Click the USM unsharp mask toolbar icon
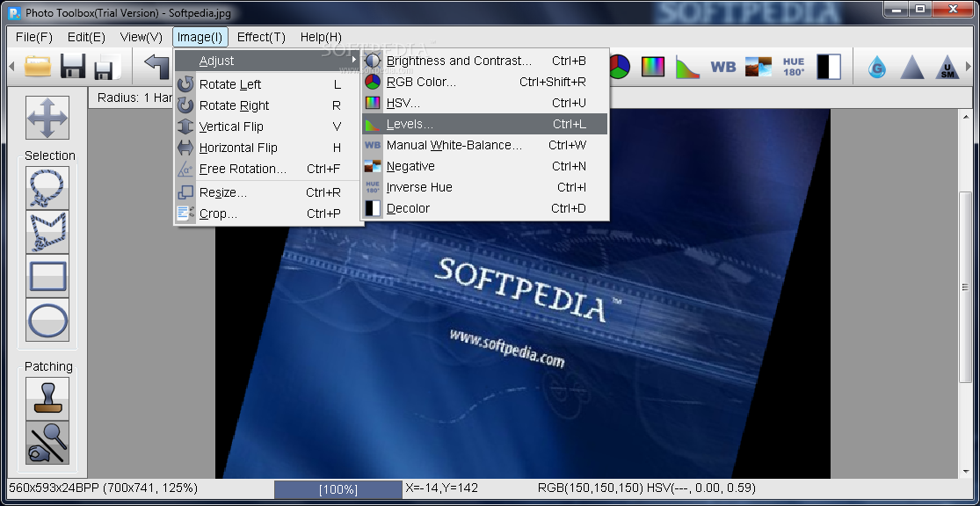This screenshot has width=980, height=506. [x=947, y=67]
